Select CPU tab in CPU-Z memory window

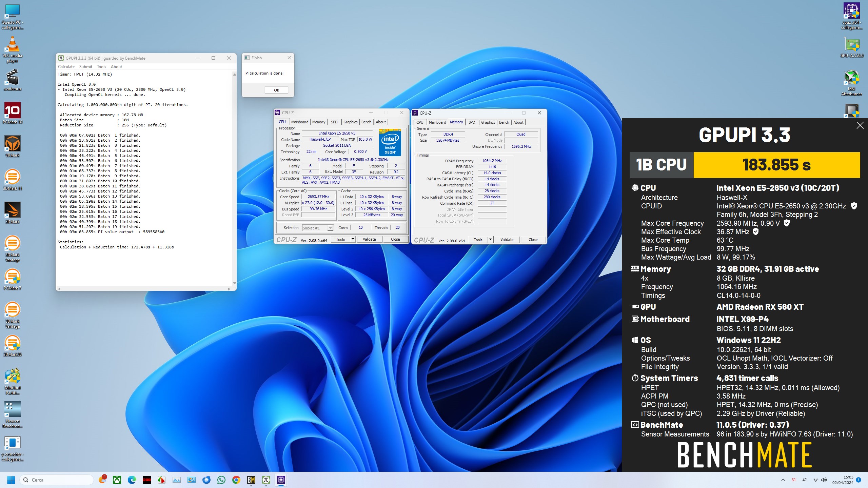[420, 122]
